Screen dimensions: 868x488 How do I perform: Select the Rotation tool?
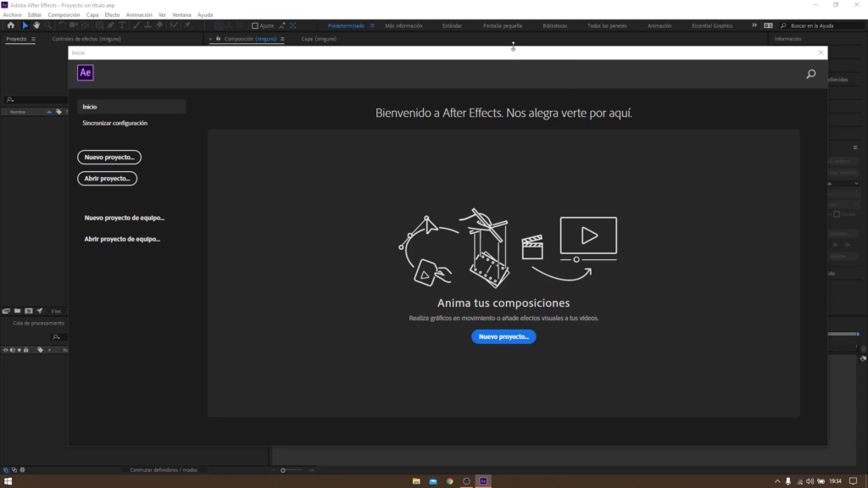click(x=62, y=25)
